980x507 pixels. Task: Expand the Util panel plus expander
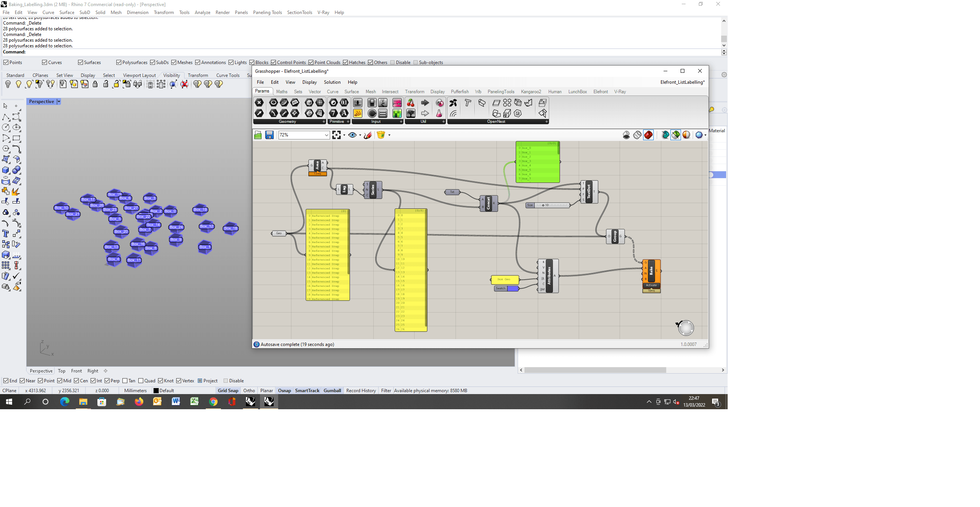coord(443,122)
